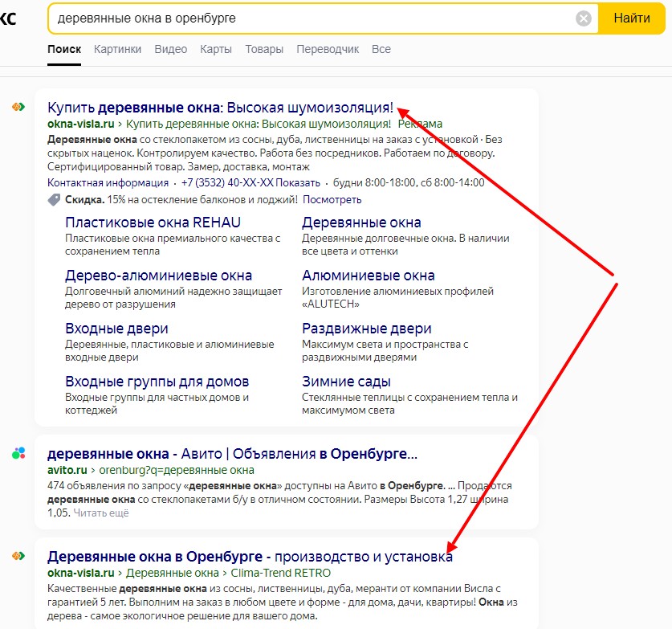Click the okna-visla favicon beside the top ad
The image size is (672, 629).
[18, 108]
